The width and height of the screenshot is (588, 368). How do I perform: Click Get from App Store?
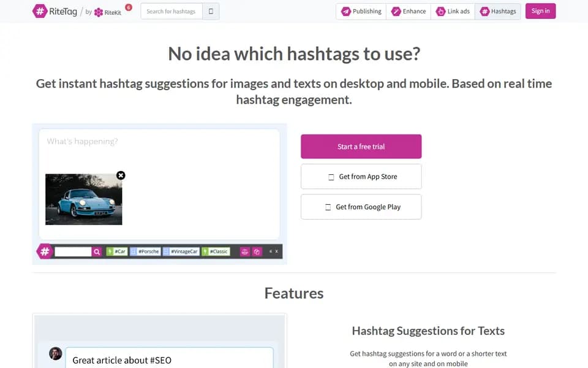(361, 177)
